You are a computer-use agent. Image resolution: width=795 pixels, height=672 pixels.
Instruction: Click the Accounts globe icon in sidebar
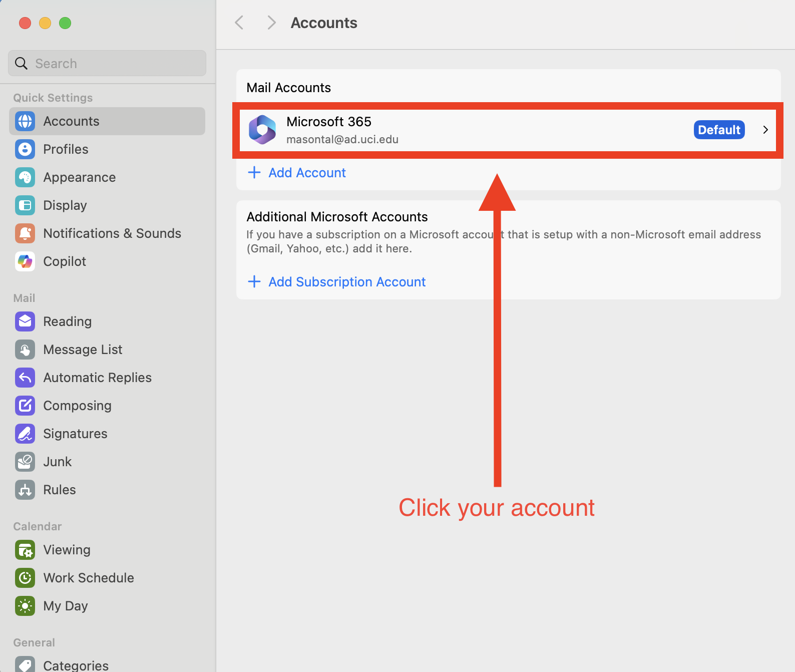coord(25,121)
